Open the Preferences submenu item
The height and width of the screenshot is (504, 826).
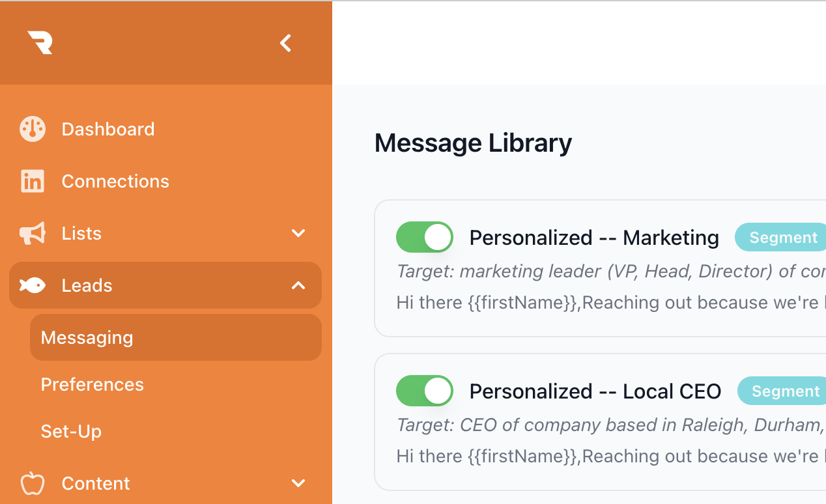pos(93,384)
